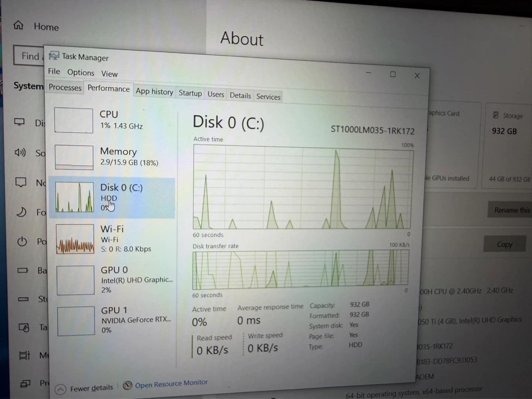Click the Task Manager title bar icon

click(x=54, y=55)
